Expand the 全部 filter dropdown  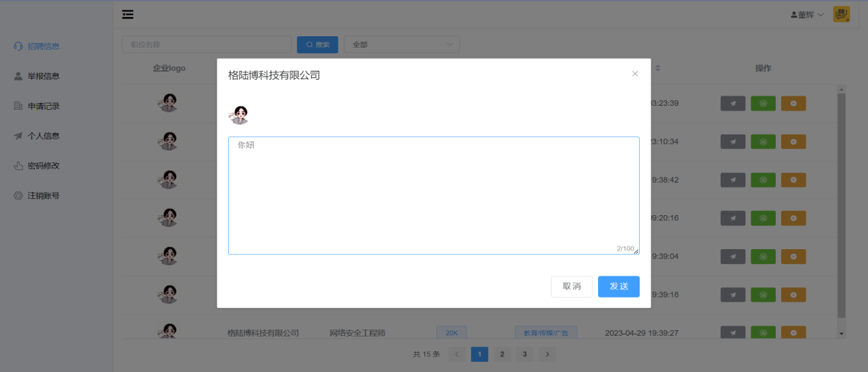(x=402, y=44)
